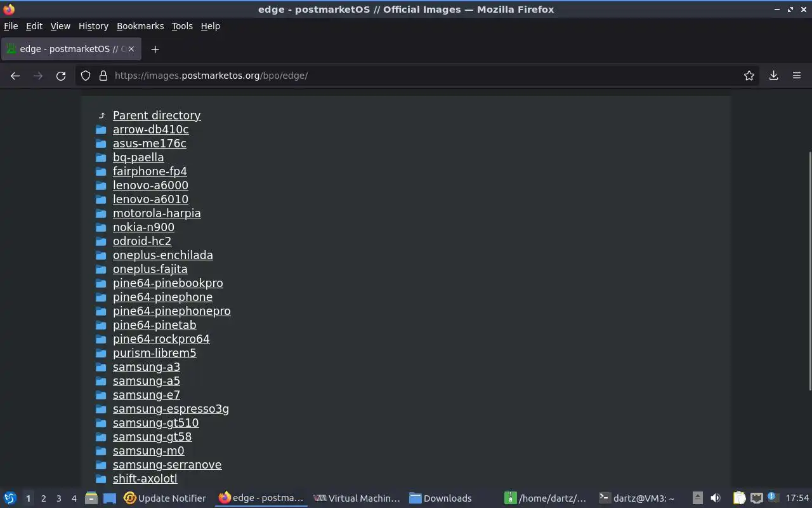Switch to Update Notifier in taskbar
This screenshot has width=812, height=508.
coord(165,498)
